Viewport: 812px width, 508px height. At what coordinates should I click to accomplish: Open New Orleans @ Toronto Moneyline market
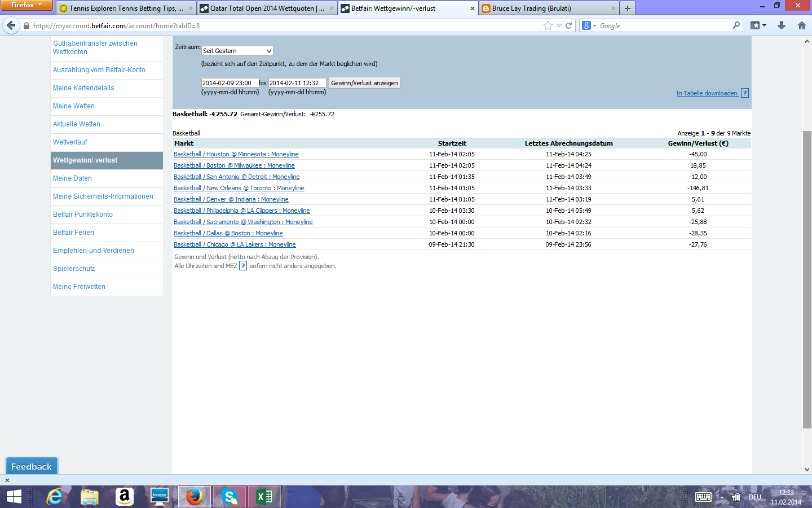pos(239,188)
